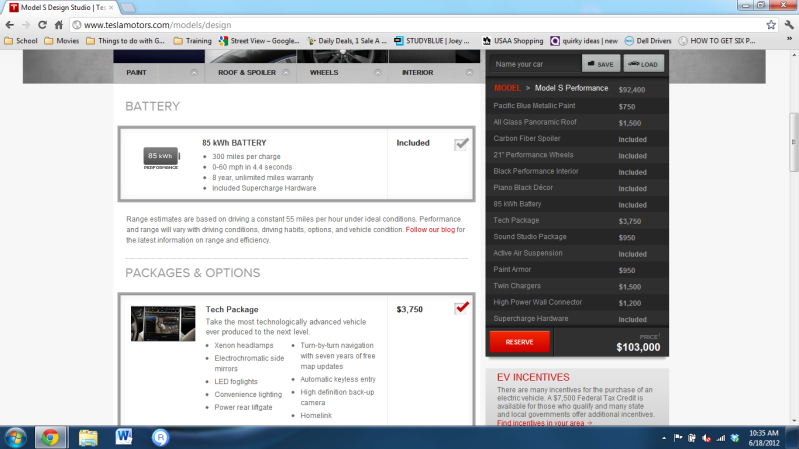Click the MODEL link in summary

point(507,88)
